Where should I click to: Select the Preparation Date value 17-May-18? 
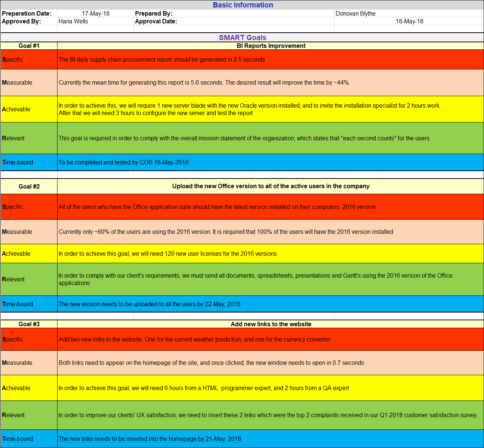tap(95, 13)
